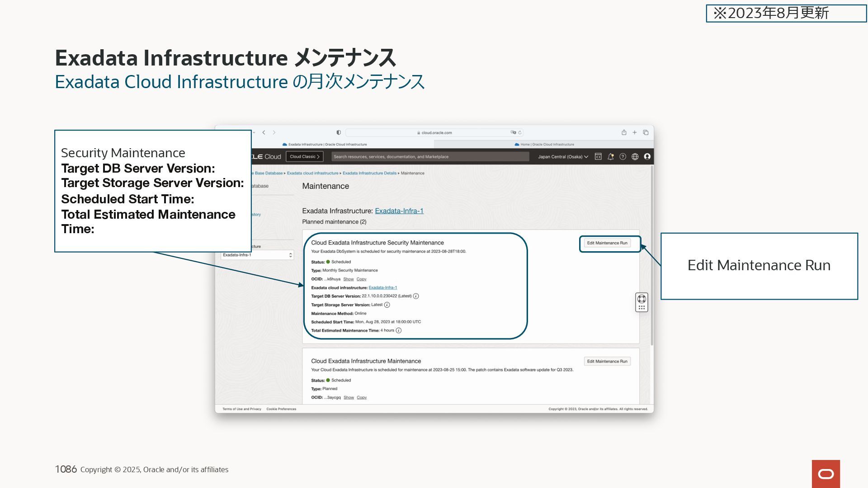This screenshot has height=488, width=868.
Task: Open the user profile avatar icon
Action: point(647,156)
